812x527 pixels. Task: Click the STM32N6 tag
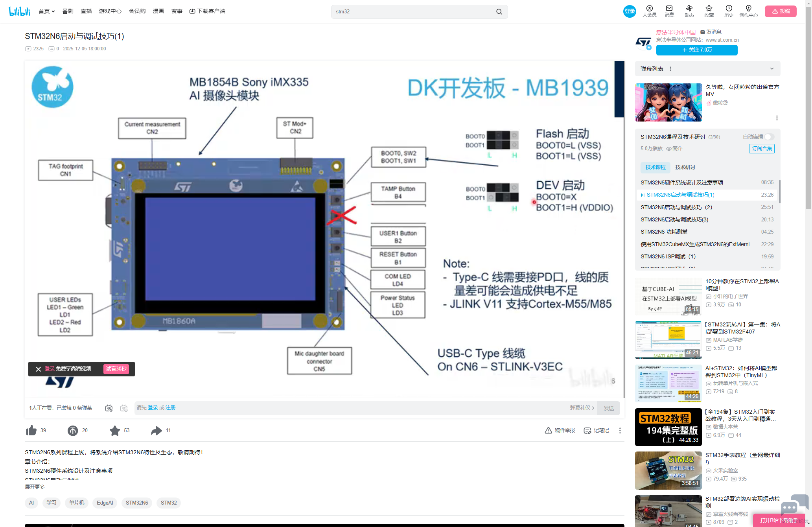(x=137, y=503)
